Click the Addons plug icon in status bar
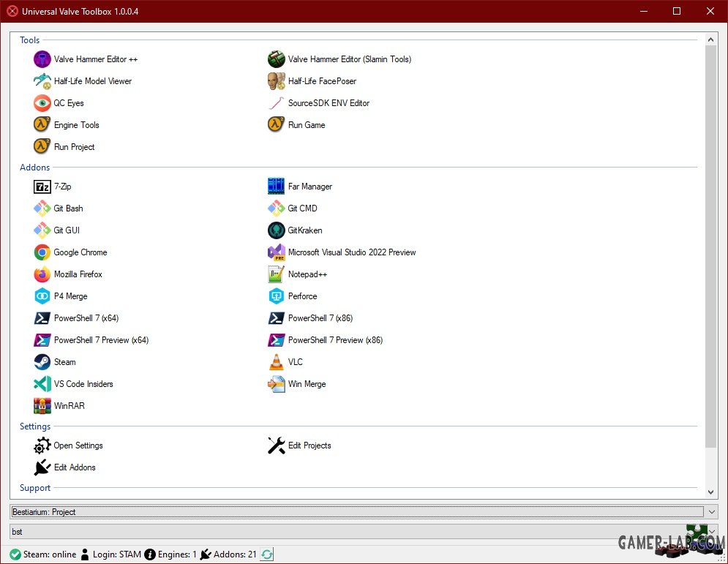Image resolution: width=728 pixels, height=564 pixels. coord(206,554)
